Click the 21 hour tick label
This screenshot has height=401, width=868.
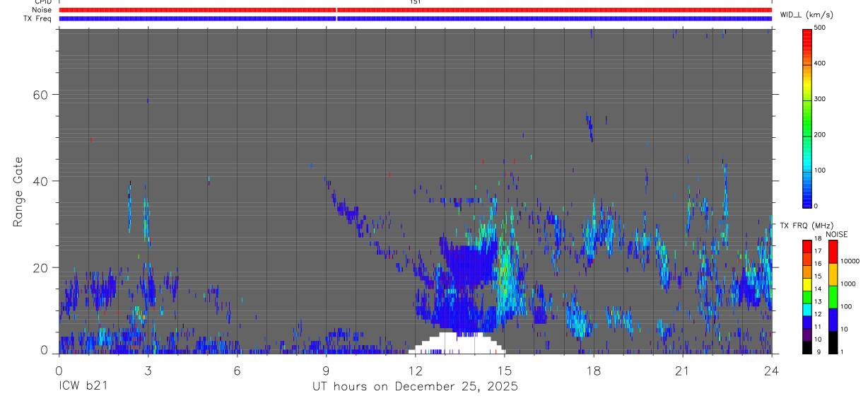coord(683,370)
